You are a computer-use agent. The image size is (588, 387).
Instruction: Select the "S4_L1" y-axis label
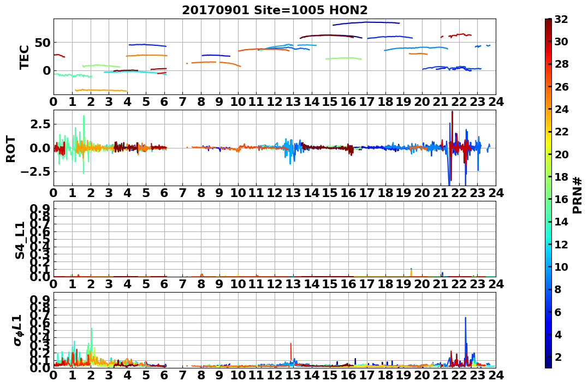tap(20, 240)
